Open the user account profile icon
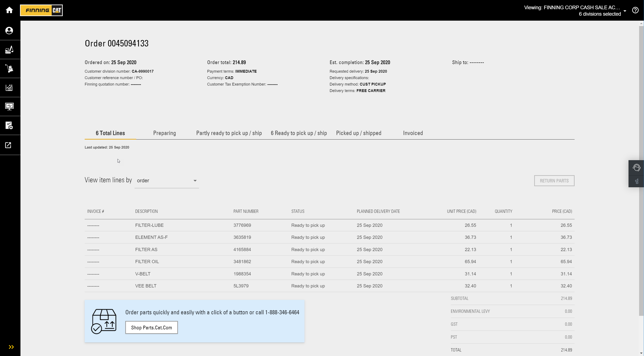 tap(9, 31)
